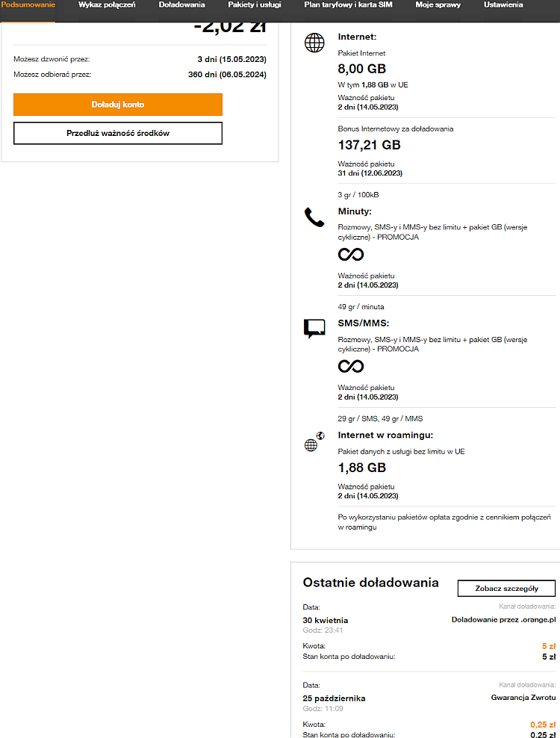
Task: Click the 137,21 GB bonus internet value
Action: [369, 145]
